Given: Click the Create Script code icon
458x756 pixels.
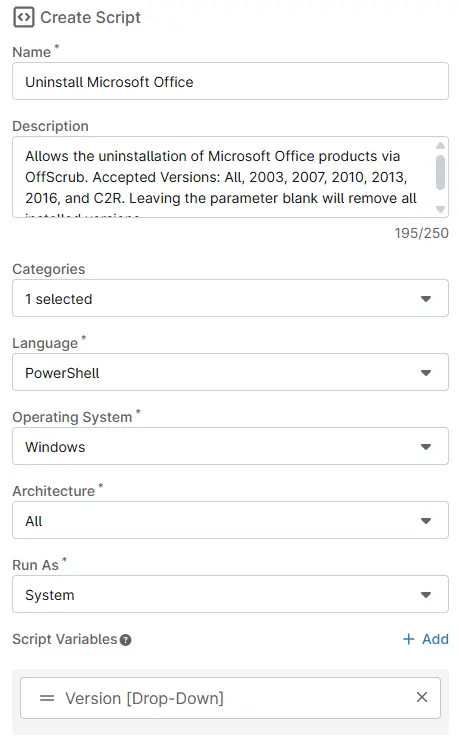Looking at the screenshot, I should point(24,18).
